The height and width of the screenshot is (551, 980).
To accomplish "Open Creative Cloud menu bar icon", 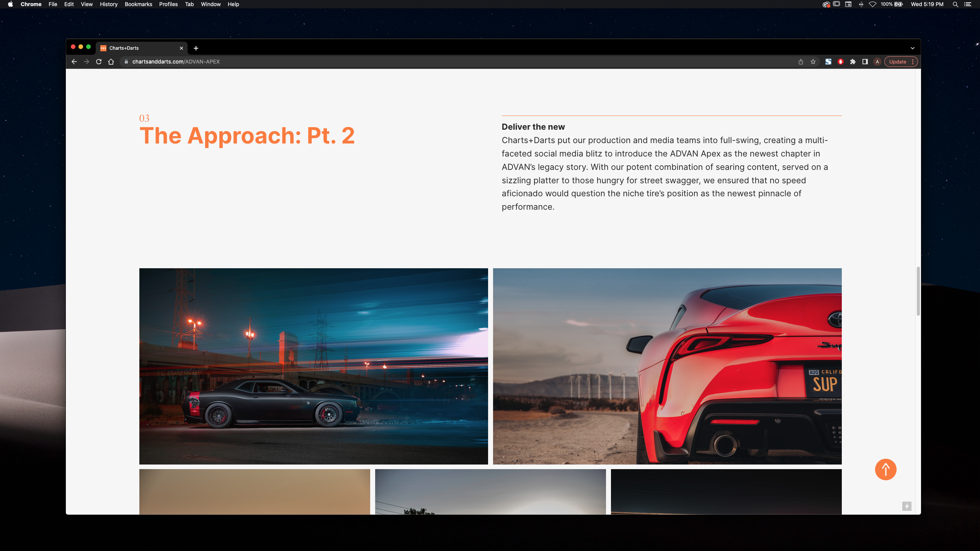I will point(826,4).
